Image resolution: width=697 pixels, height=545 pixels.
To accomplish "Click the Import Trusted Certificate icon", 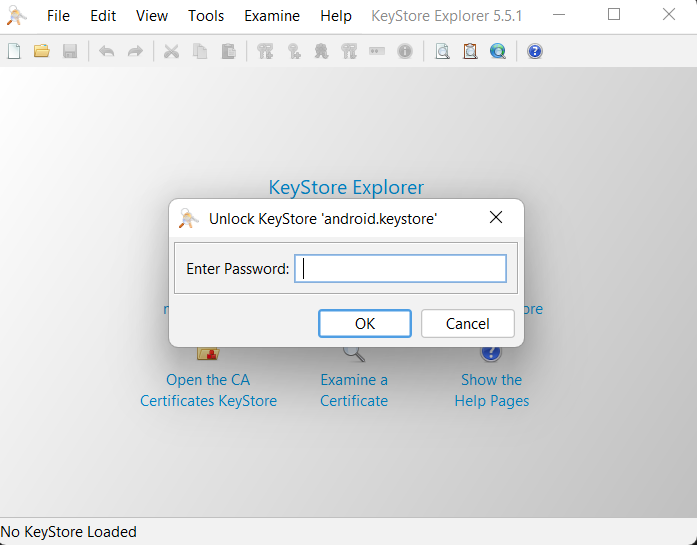I will pos(321,51).
